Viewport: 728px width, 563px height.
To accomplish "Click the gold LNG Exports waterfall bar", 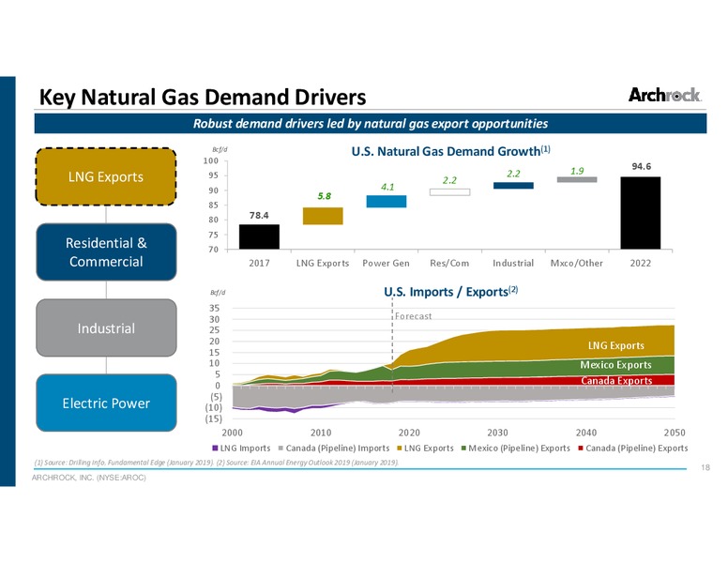I will pyautogui.click(x=323, y=216).
